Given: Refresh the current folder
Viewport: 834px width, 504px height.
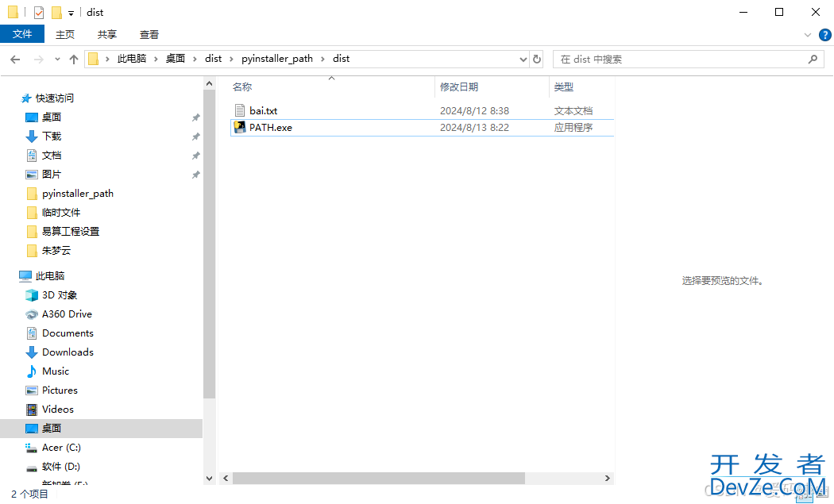Looking at the screenshot, I should point(537,59).
